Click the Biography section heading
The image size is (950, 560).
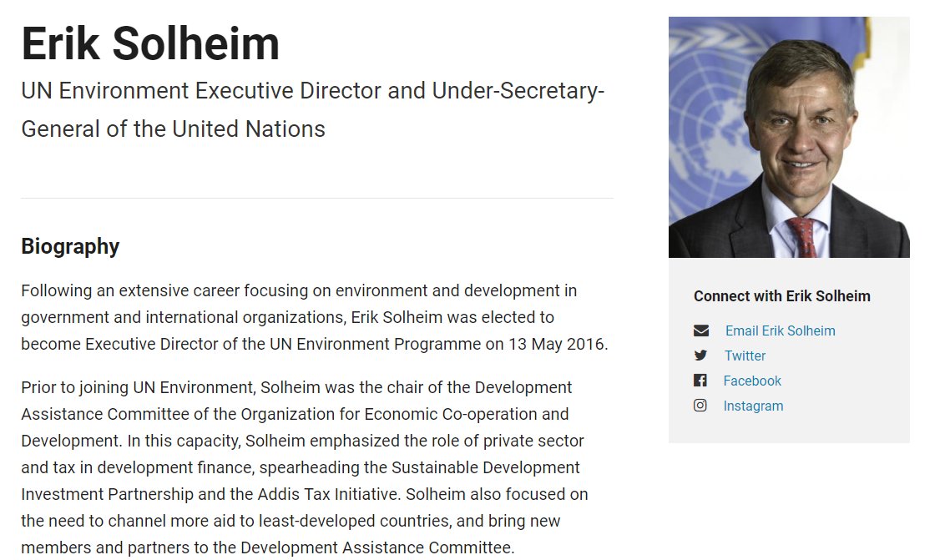70,246
